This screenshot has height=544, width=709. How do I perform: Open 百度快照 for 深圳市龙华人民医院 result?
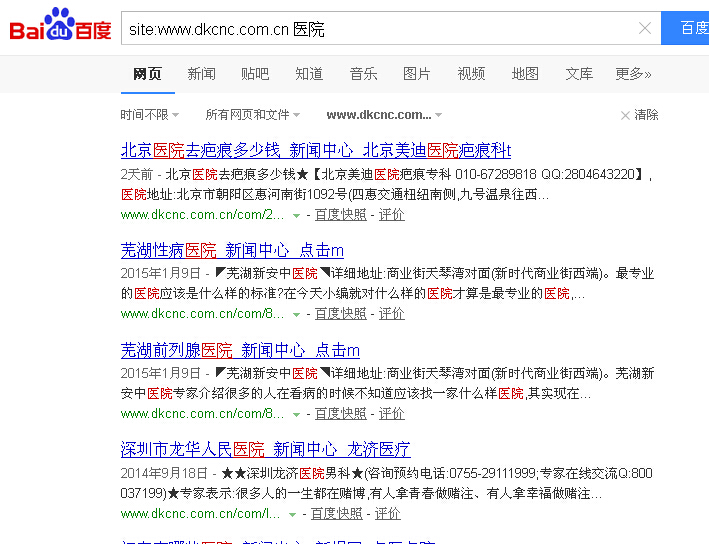pyautogui.click(x=336, y=514)
